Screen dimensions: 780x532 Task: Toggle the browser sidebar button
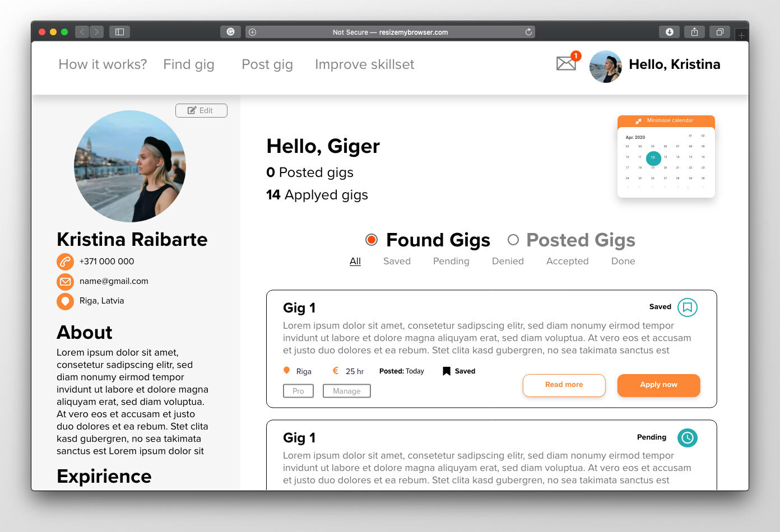point(119,32)
